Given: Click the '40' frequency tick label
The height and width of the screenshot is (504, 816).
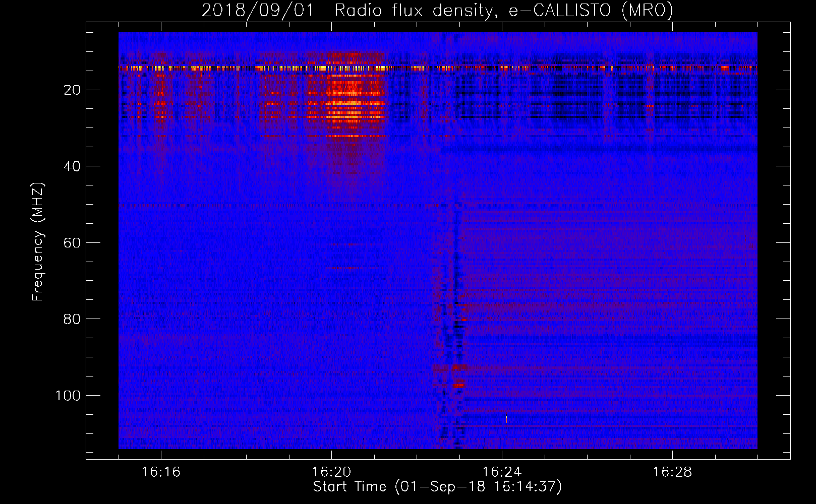Looking at the screenshot, I should tap(72, 166).
